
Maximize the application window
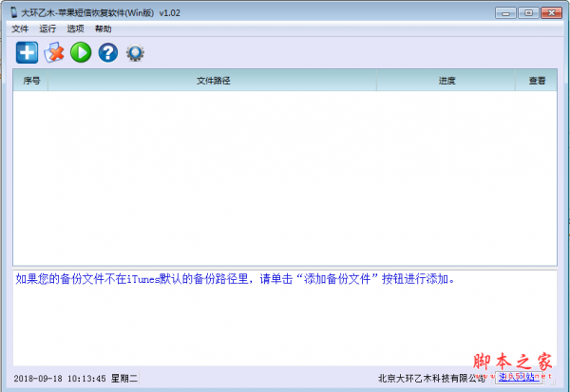click(x=528, y=13)
